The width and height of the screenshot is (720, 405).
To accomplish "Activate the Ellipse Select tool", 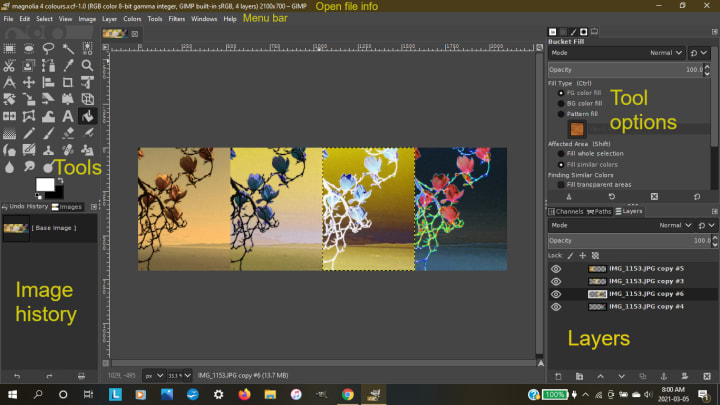I will [28, 47].
